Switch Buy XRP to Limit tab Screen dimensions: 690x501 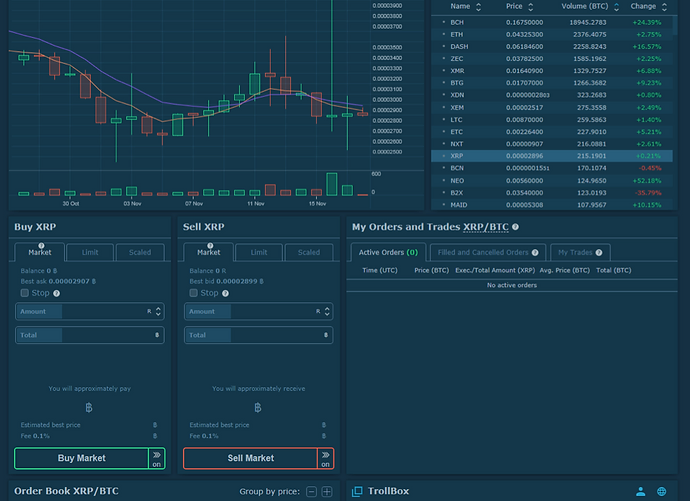click(x=90, y=252)
